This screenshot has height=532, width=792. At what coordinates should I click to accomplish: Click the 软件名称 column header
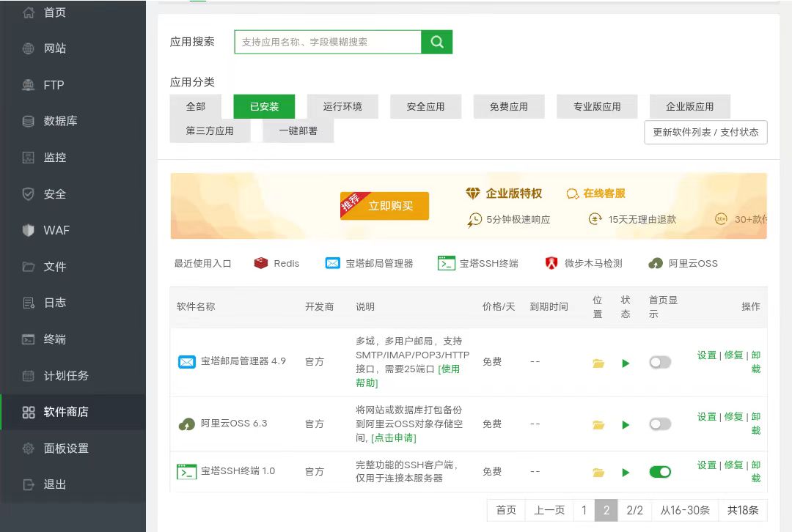(x=196, y=307)
